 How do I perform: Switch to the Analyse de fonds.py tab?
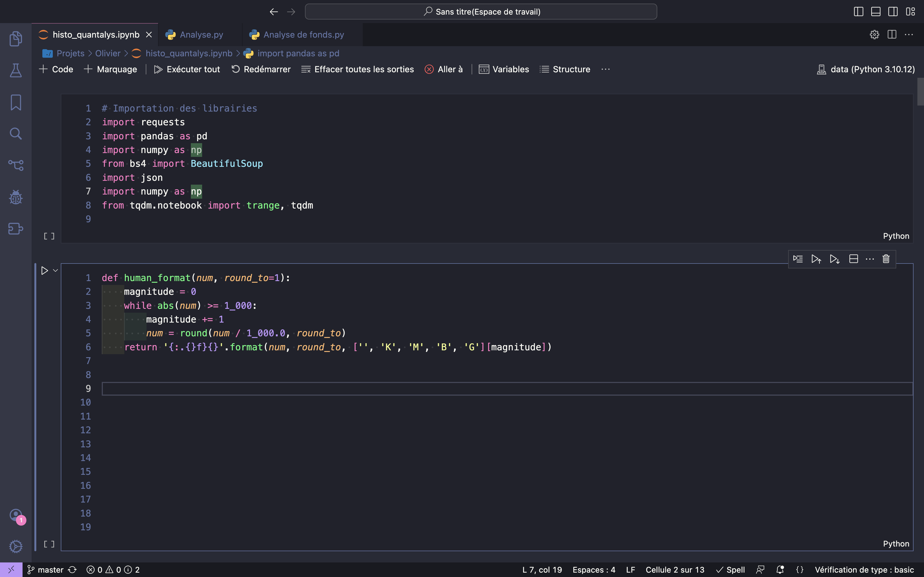304,34
